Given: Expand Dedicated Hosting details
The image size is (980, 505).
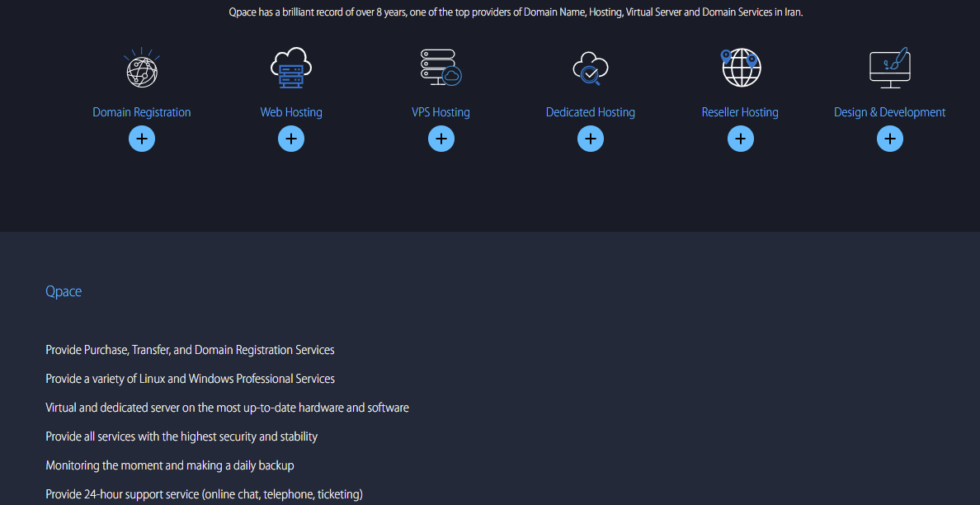Looking at the screenshot, I should 591,139.
